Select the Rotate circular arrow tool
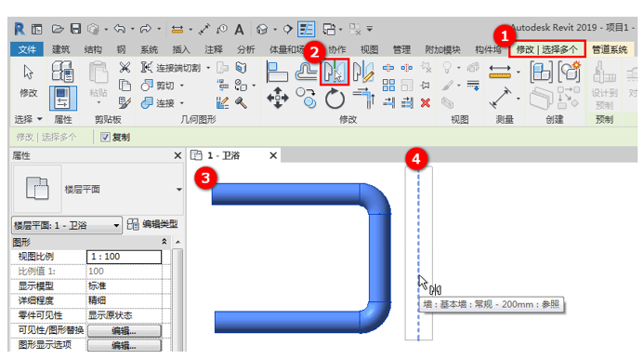The image size is (644, 359). pos(335,99)
